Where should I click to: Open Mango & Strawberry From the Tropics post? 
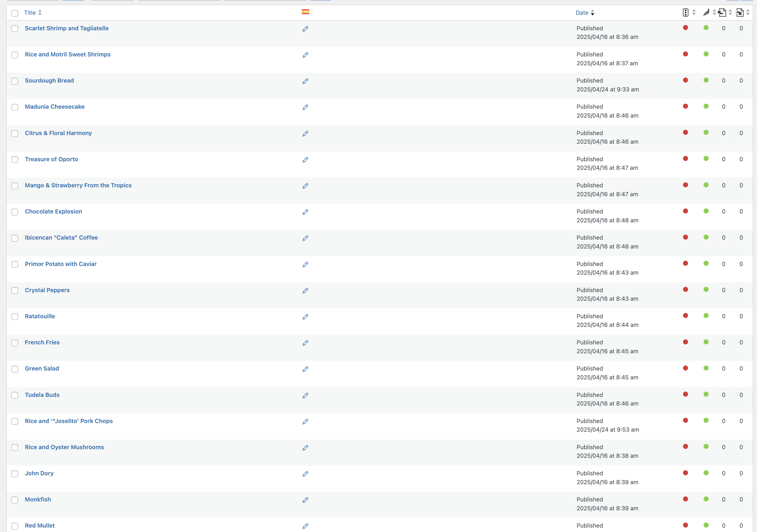coord(78,185)
